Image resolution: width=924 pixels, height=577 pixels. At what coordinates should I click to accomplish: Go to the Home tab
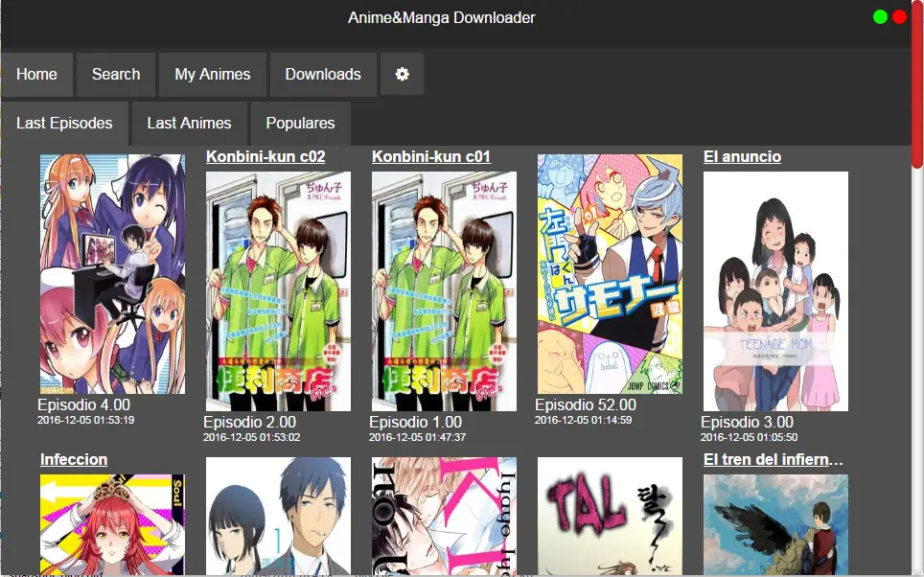click(x=36, y=74)
